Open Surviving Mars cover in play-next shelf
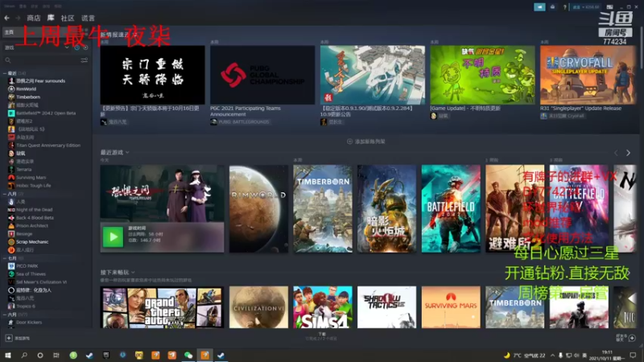 coord(451,307)
